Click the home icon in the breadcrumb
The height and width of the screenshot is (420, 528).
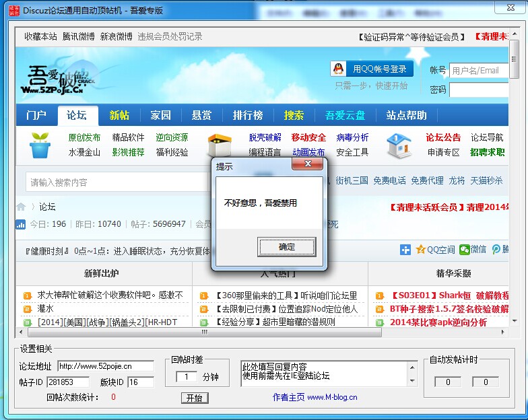pos(21,207)
